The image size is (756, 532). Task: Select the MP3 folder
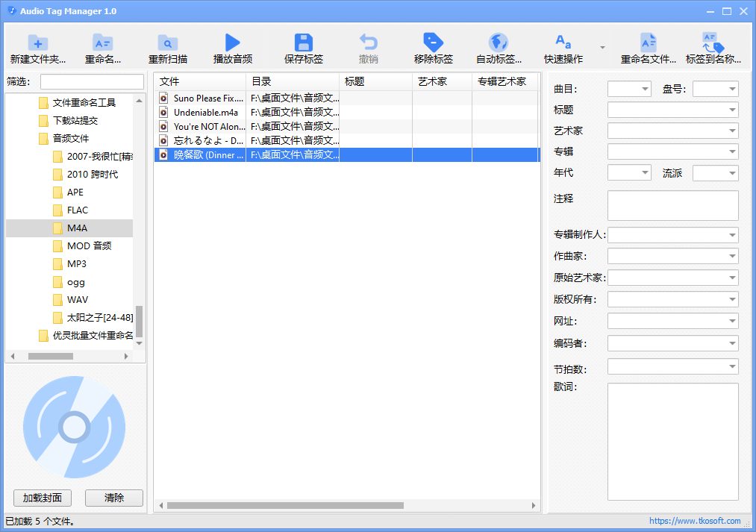[69, 264]
